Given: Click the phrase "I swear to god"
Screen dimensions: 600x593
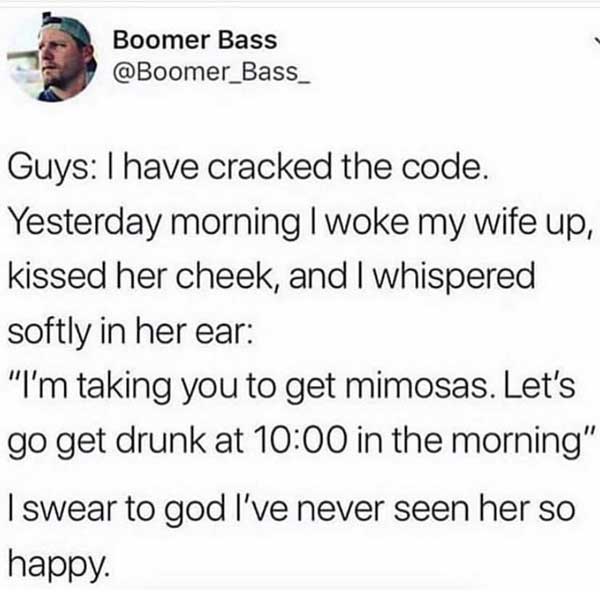Looking at the screenshot, I should click(117, 510).
